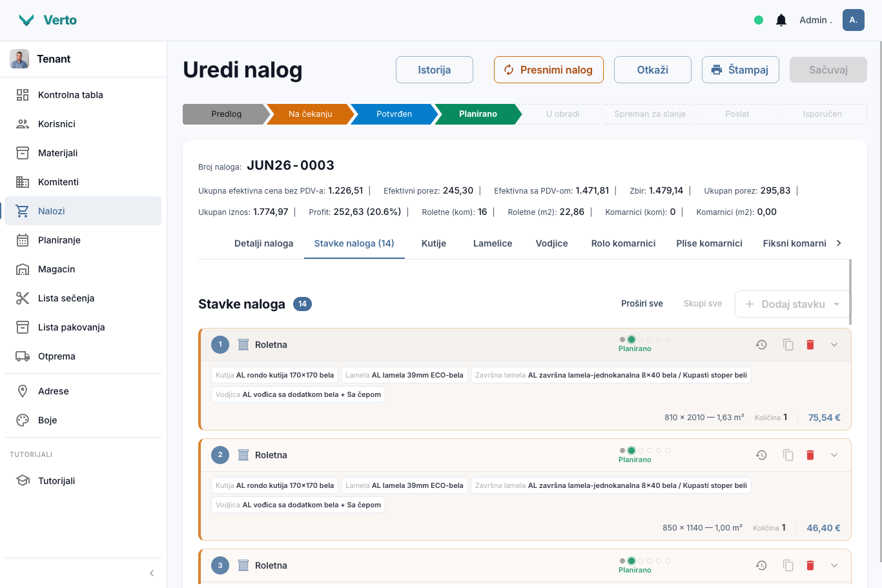
Task: Click Skupi sve to collapse all
Action: [x=703, y=303]
